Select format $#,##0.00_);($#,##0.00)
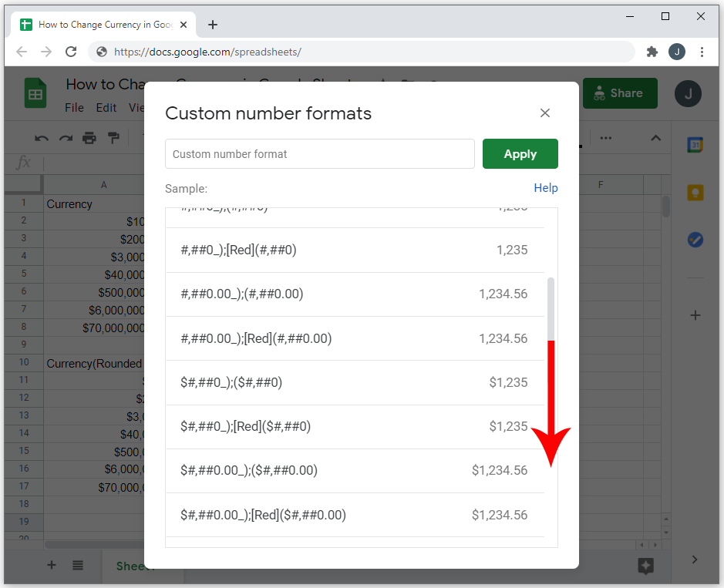The height and width of the screenshot is (588, 724). point(355,471)
